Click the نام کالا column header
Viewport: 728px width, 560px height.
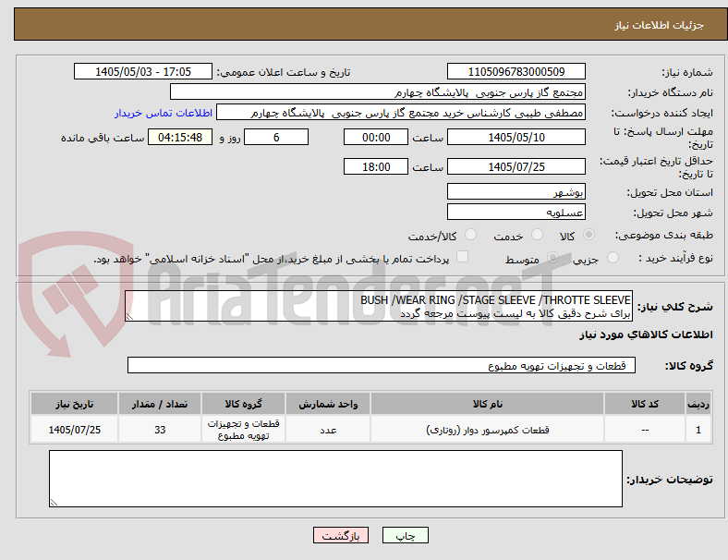click(487, 404)
